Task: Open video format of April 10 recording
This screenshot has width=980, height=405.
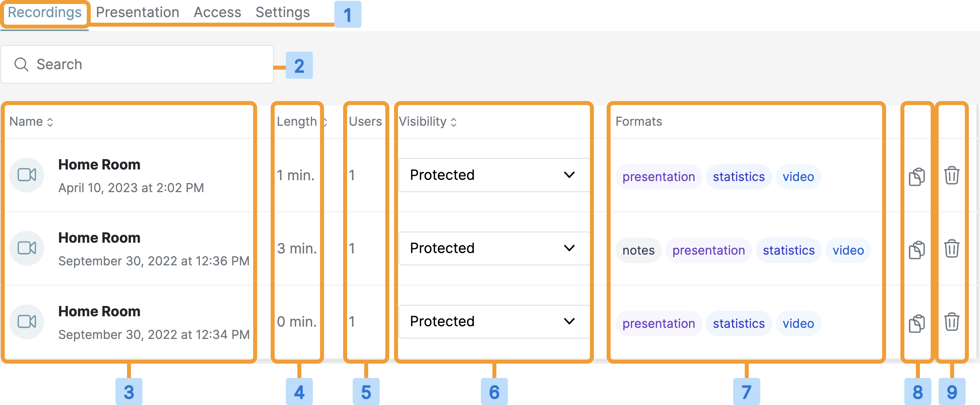Action: (x=798, y=177)
